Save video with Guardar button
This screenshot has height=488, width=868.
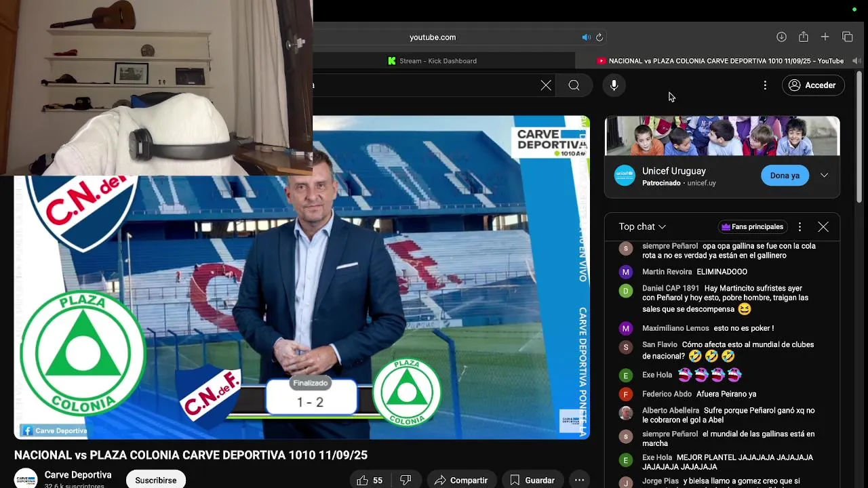533,480
